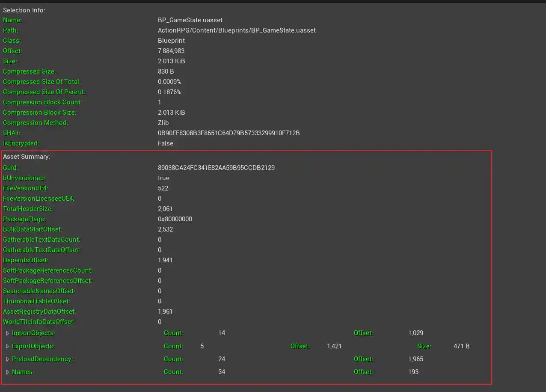Click the bUnversioned true value

point(163,178)
